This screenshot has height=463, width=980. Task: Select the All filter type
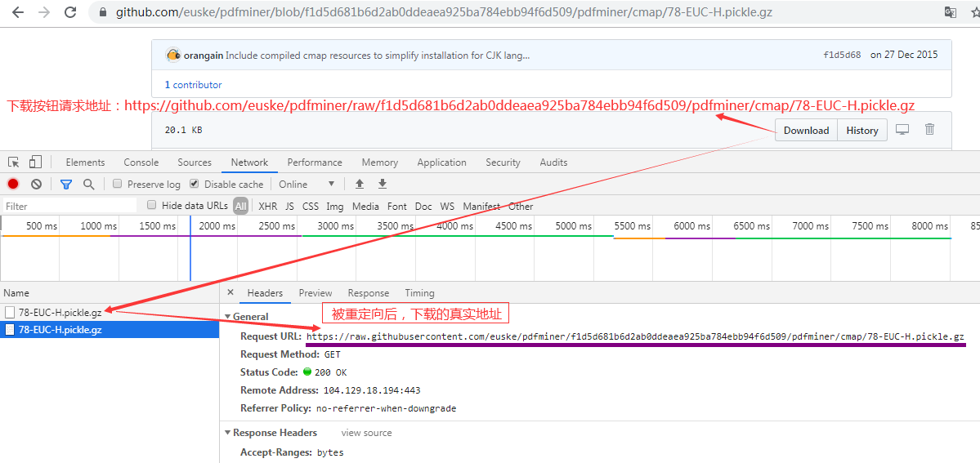point(240,206)
